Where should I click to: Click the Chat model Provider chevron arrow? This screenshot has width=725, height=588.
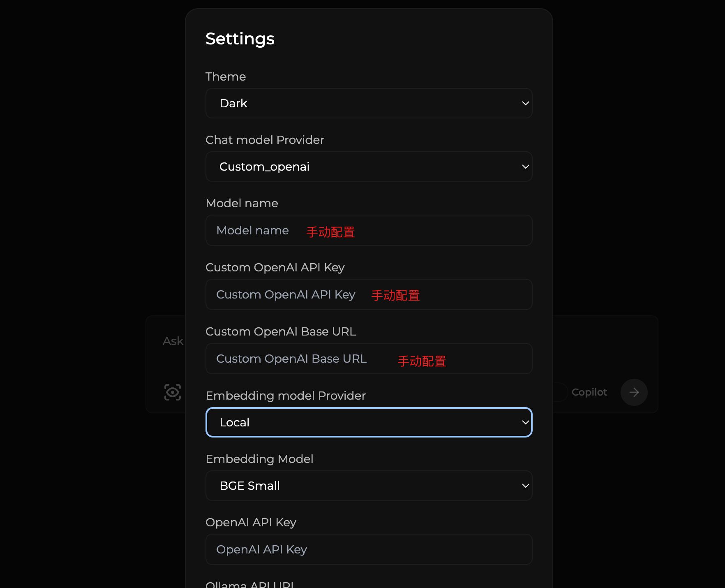click(525, 167)
